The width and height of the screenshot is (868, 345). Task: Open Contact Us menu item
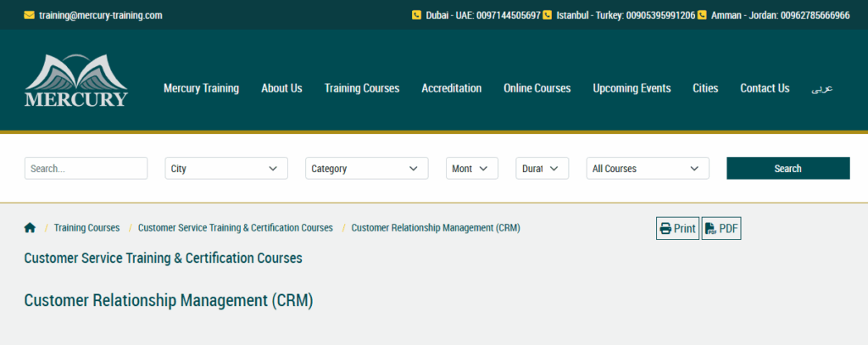tap(765, 88)
